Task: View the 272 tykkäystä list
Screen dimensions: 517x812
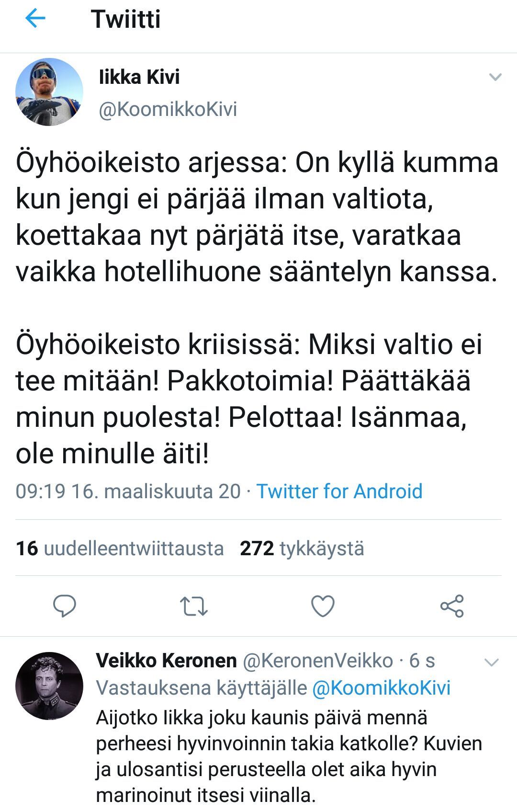Action: (302, 549)
